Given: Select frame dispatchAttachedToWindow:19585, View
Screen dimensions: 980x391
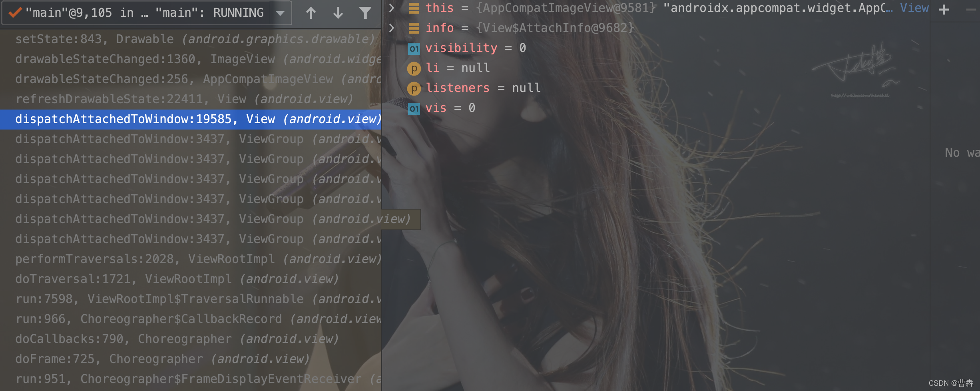Looking at the screenshot, I should click(191, 119).
